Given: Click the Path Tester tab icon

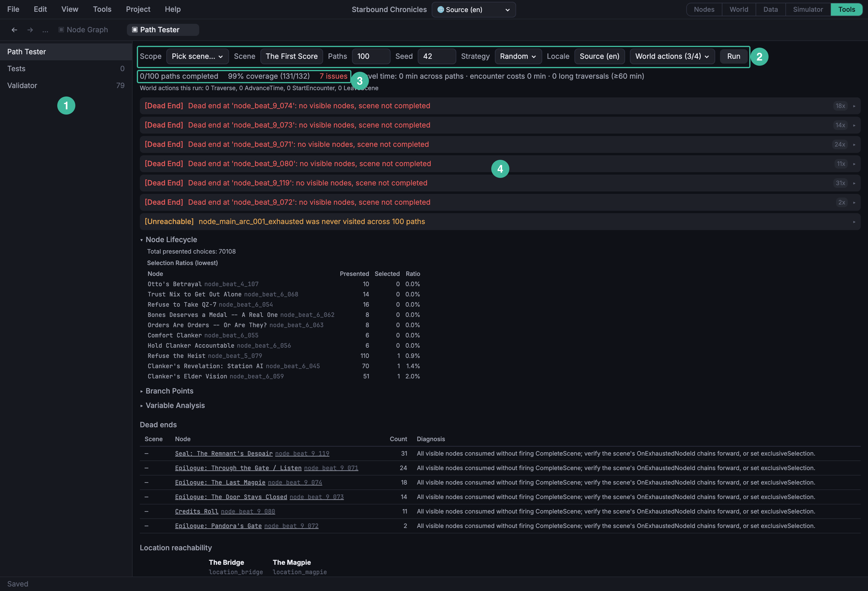Looking at the screenshot, I should 135,30.
